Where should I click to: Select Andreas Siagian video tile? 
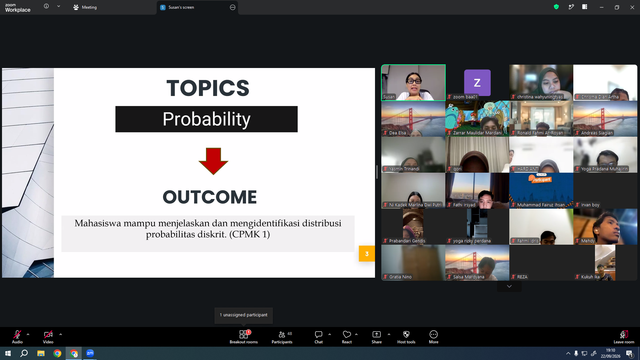coord(605,119)
